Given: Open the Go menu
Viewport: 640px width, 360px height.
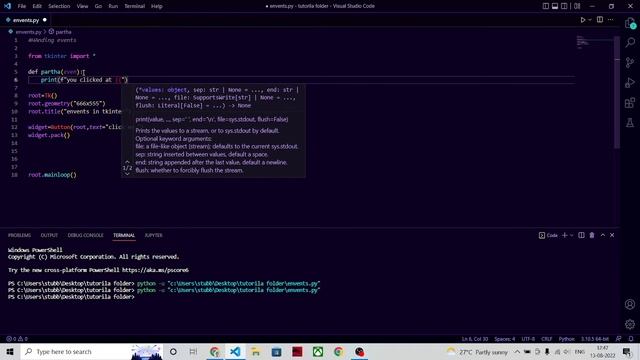Looking at the screenshot, I should (98, 6).
